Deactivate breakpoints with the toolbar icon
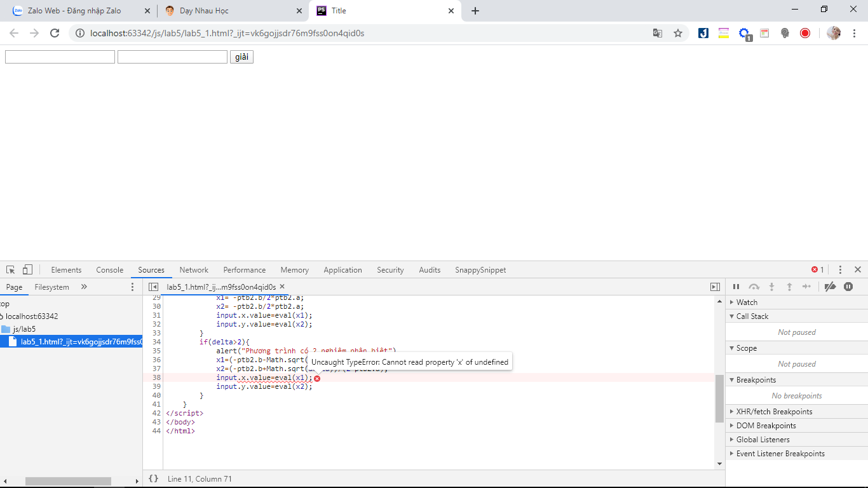This screenshot has height=488, width=868. point(830,287)
